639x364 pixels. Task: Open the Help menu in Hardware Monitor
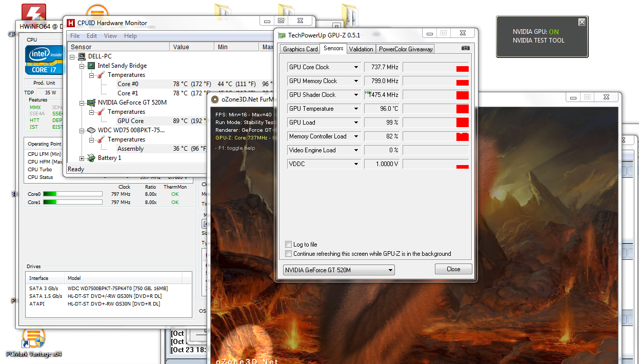[130, 36]
